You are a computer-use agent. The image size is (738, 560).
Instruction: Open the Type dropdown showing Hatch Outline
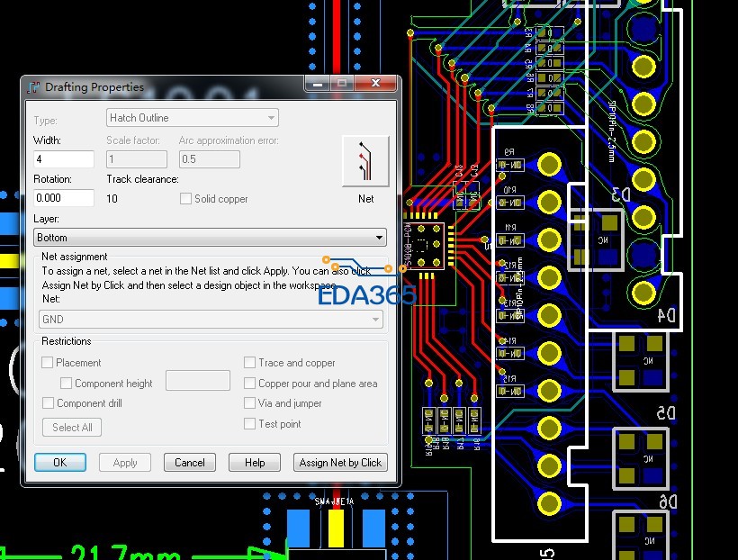click(x=193, y=118)
